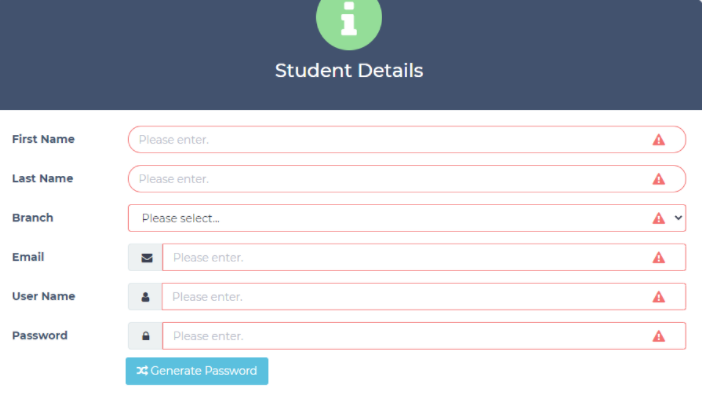Click warning triangle in Branch dropdown
Viewport: 714px width, 408px height.
click(658, 218)
